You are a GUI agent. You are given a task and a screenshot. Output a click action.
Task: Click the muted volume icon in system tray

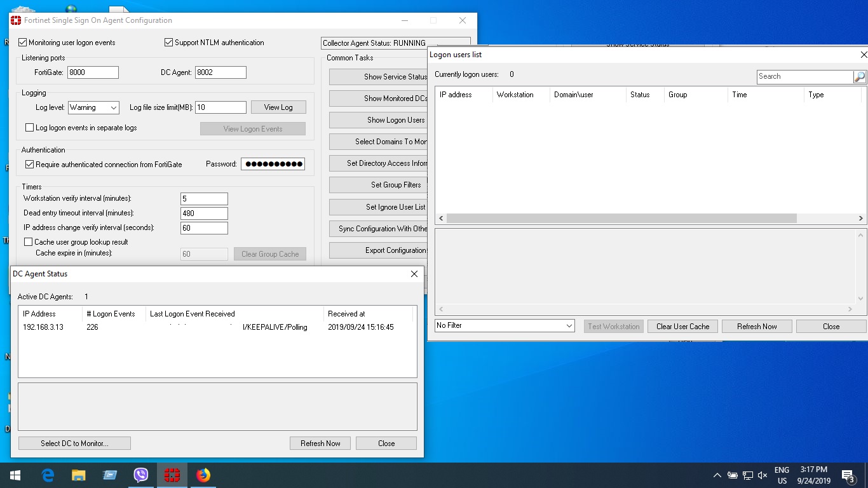coord(763,475)
